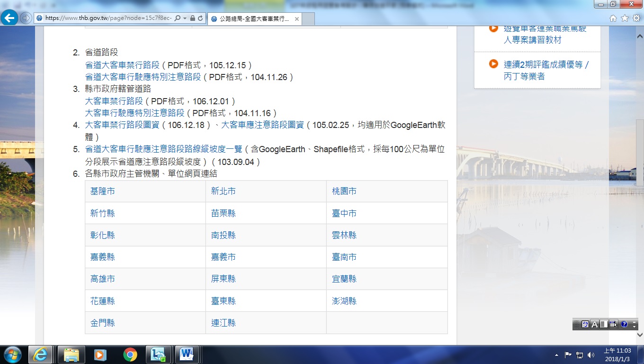Open 省道大客車行駛應特別注意路段 link

(143, 77)
